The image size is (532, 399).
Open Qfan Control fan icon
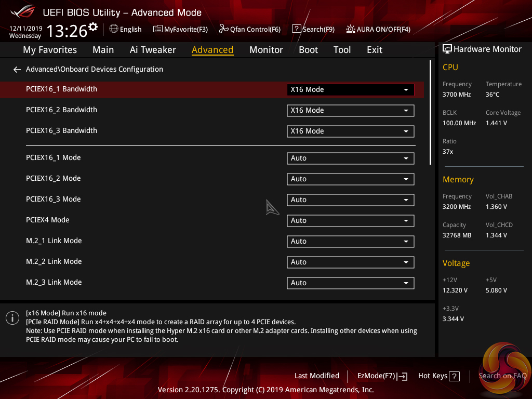pyautogui.click(x=223, y=29)
